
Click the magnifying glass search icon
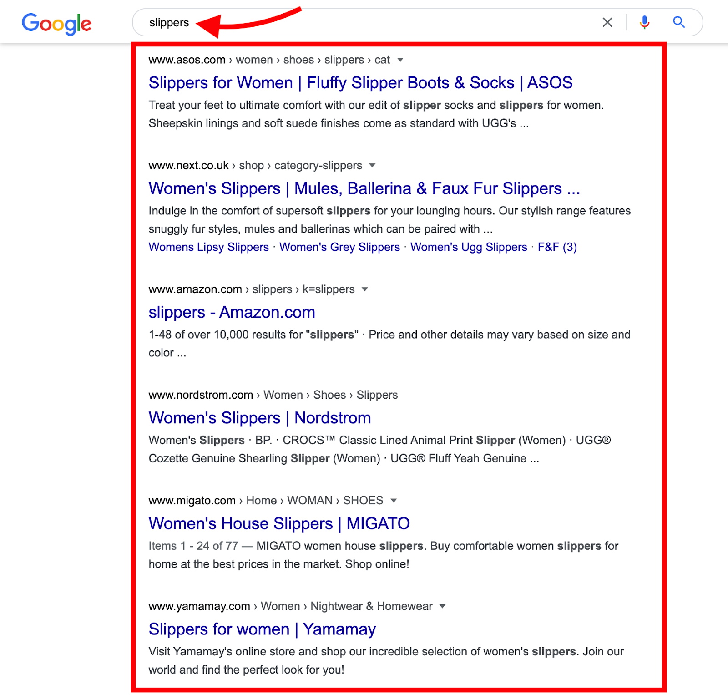[x=679, y=22]
